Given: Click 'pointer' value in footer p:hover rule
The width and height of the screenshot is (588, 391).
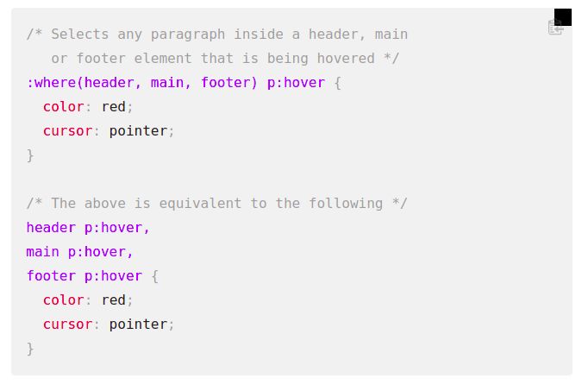Looking at the screenshot, I should (x=138, y=325).
